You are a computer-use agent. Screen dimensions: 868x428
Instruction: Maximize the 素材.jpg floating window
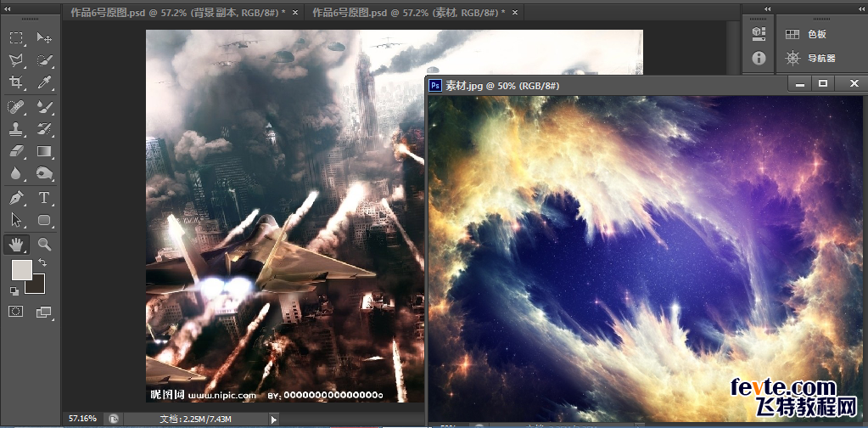[823, 83]
